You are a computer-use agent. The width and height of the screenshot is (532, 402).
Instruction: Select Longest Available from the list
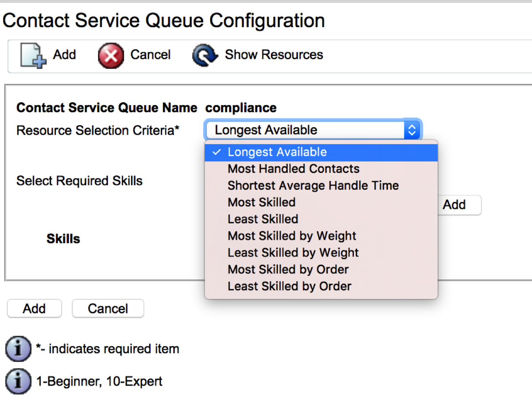pyautogui.click(x=277, y=152)
